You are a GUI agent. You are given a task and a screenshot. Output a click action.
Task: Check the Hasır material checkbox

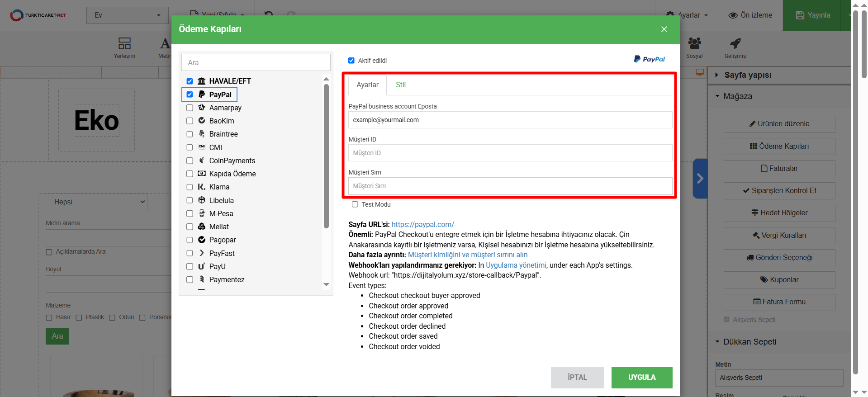(x=49, y=318)
